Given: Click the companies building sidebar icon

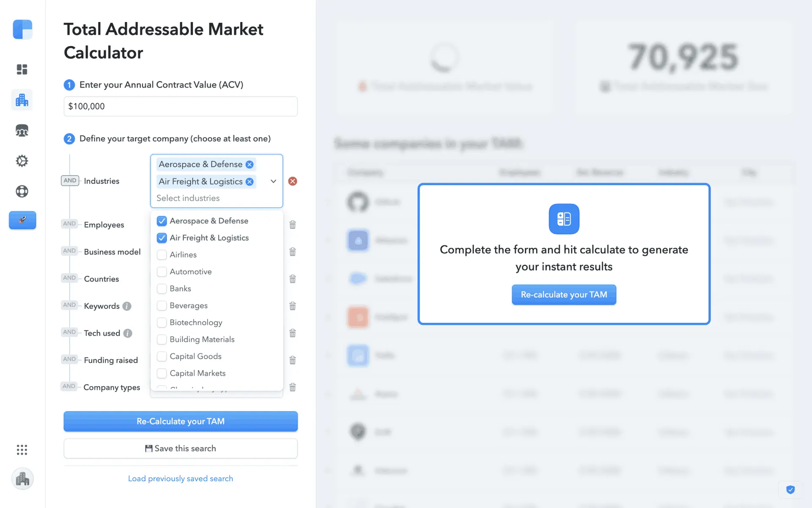Looking at the screenshot, I should click(22, 100).
